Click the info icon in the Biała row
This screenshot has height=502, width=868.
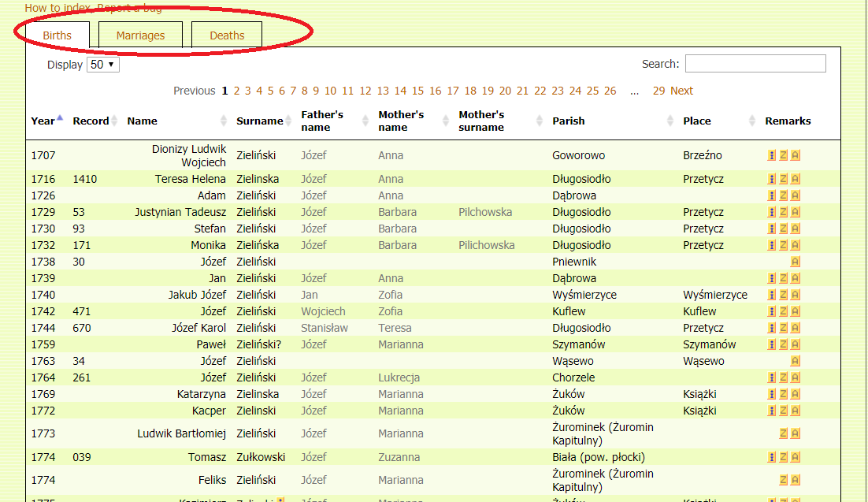point(772,457)
